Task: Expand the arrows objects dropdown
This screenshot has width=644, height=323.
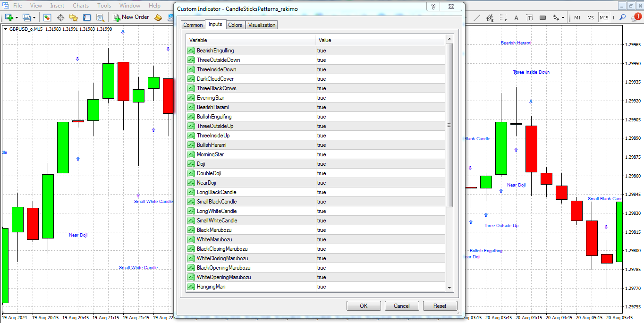Action: pyautogui.click(x=563, y=17)
